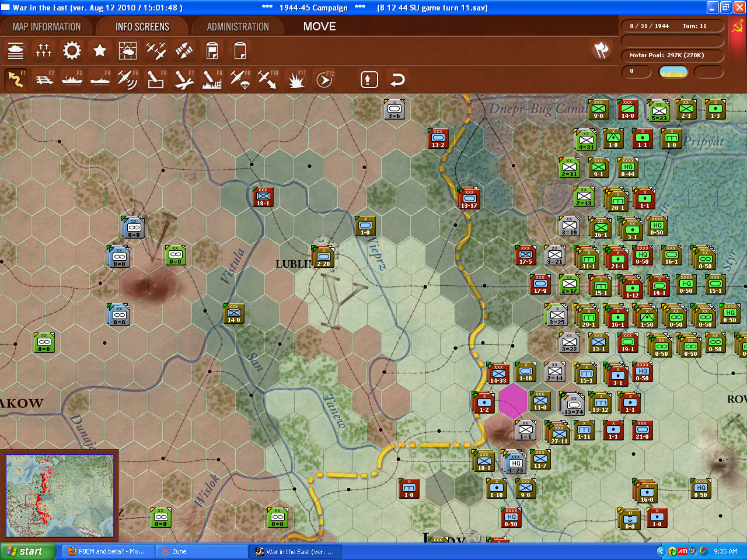747x560 pixels.
Task: Click the minimap in the corner
Action: coord(60,495)
